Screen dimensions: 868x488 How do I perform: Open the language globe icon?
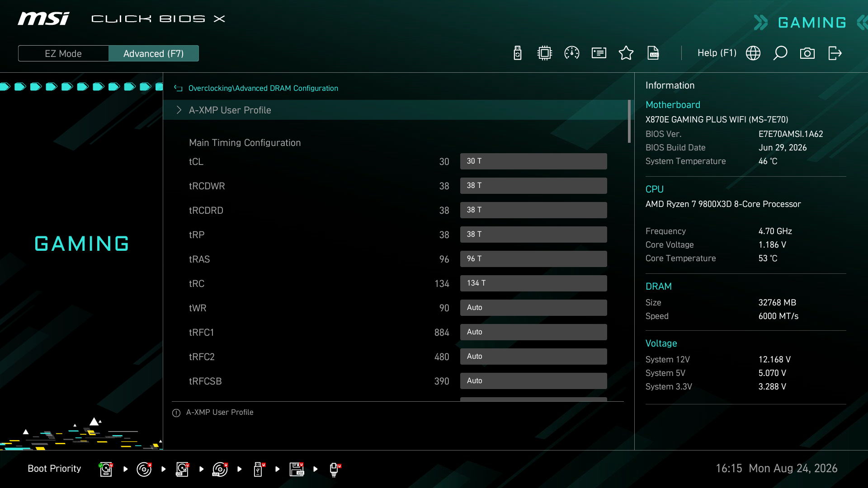click(x=753, y=53)
